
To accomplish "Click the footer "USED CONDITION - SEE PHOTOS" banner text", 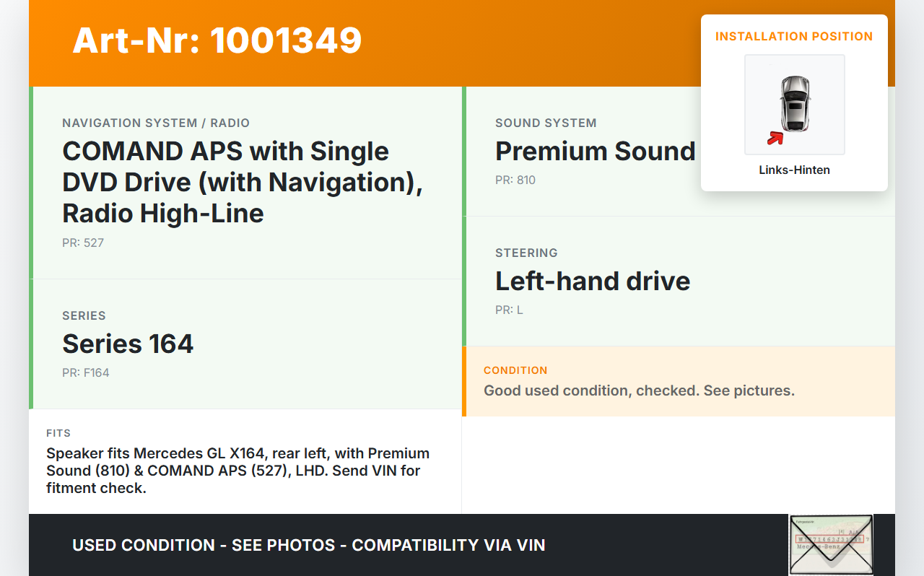I will point(309,545).
